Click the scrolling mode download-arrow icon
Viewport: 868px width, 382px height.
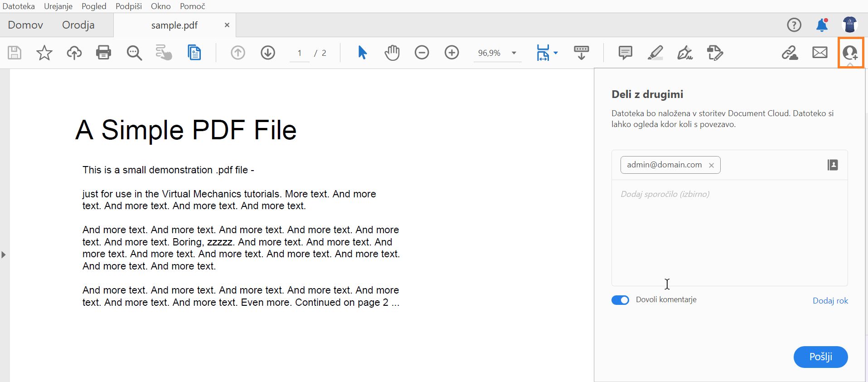coord(582,53)
